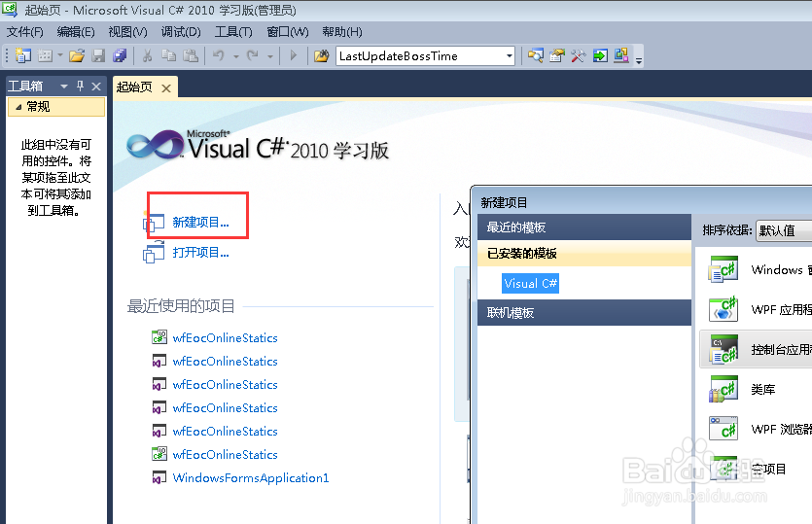Image resolution: width=812 pixels, height=524 pixels.
Task: Click the Start Page toolbar icon
Action: [600, 55]
